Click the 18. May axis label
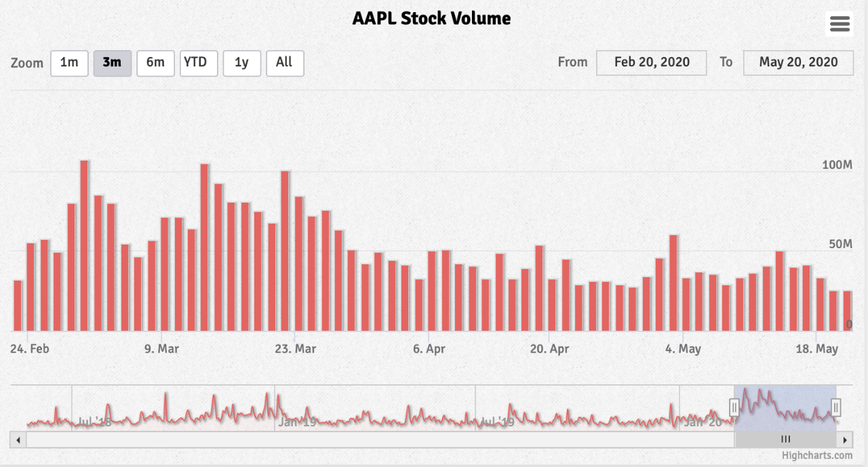 tap(816, 349)
